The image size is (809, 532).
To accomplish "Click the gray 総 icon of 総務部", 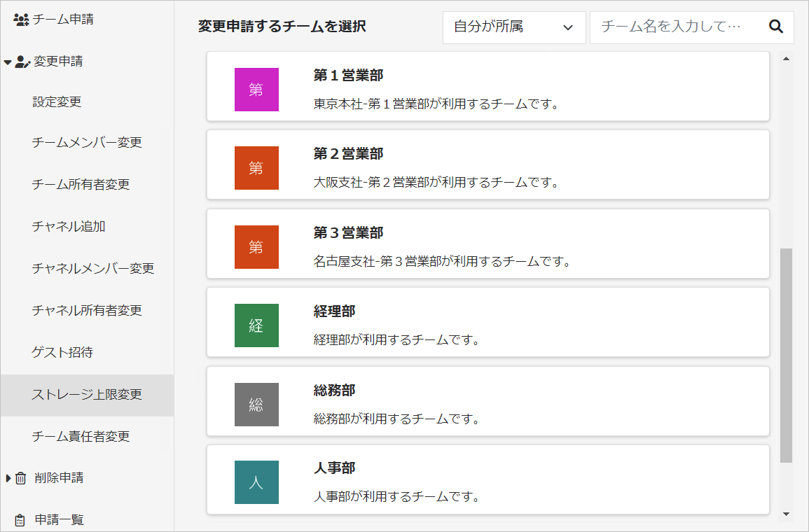I will coord(256,405).
